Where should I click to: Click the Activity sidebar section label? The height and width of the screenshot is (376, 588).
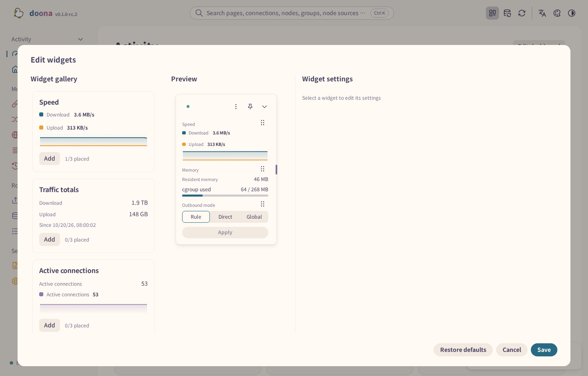tap(21, 39)
